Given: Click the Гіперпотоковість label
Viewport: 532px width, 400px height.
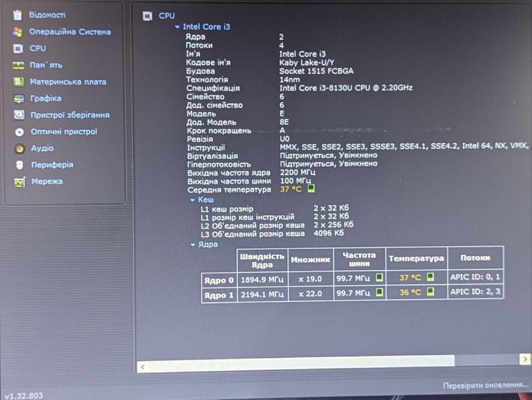Looking at the screenshot, I should [x=219, y=164].
